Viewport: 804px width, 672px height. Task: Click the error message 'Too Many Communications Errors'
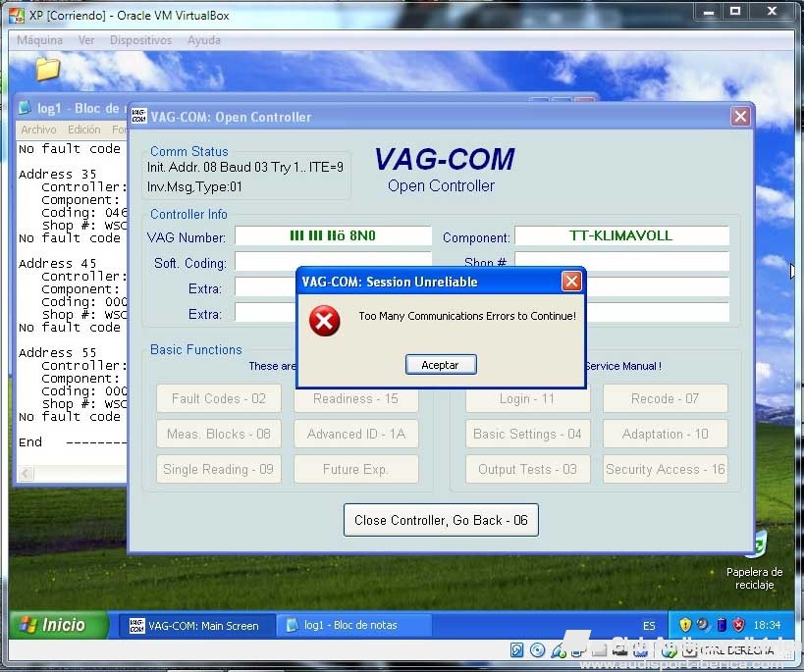[467, 316]
